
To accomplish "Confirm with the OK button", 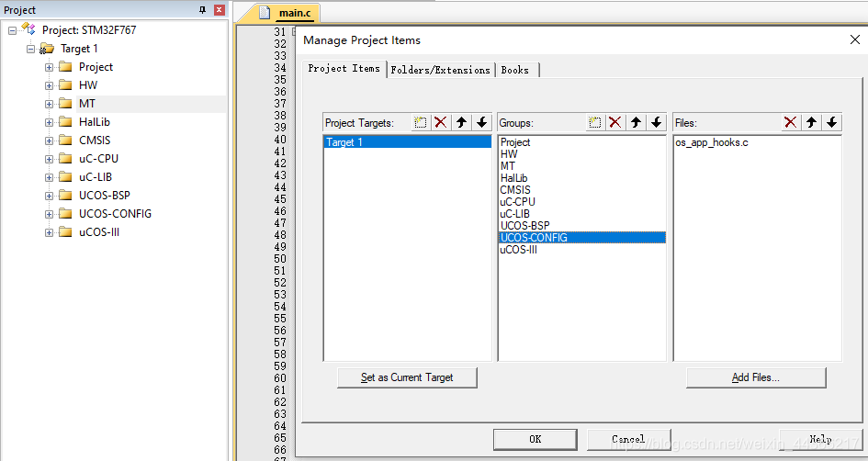I will pos(535,439).
